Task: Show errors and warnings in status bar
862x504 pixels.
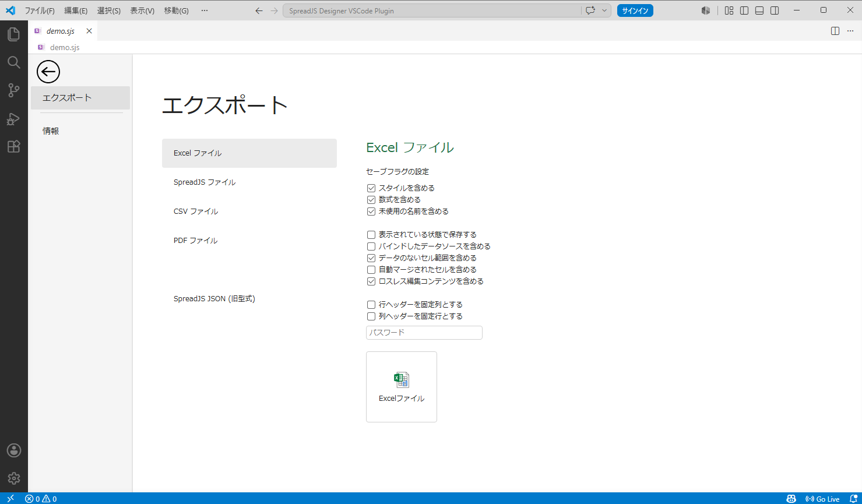Action: coord(41,499)
